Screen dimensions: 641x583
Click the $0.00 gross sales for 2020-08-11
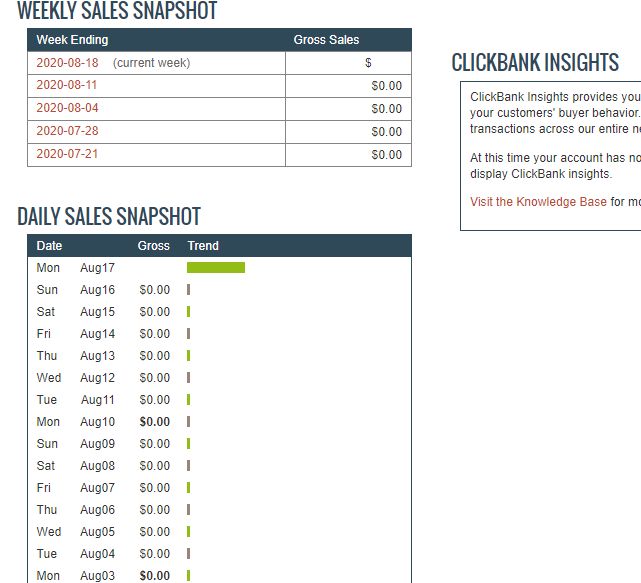tap(387, 86)
